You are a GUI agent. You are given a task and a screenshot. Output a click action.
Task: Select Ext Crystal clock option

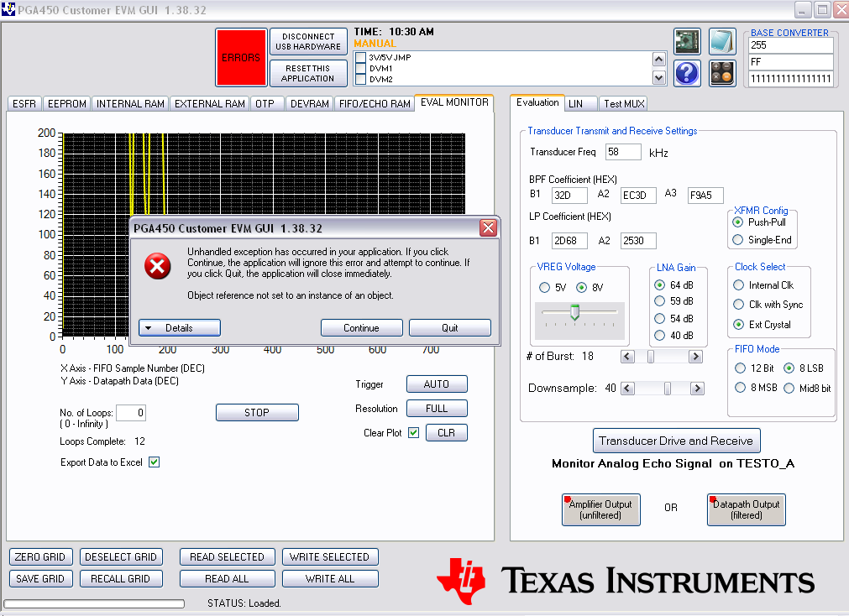tap(738, 324)
